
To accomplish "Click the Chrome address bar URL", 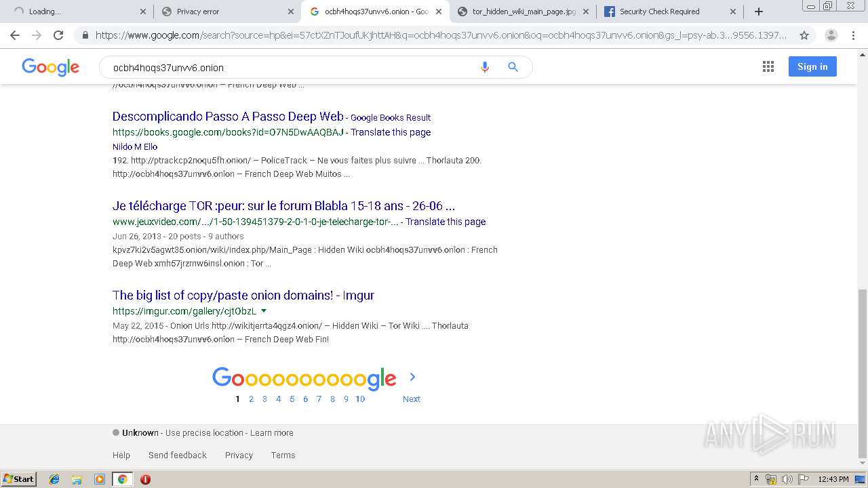I will [x=441, y=35].
